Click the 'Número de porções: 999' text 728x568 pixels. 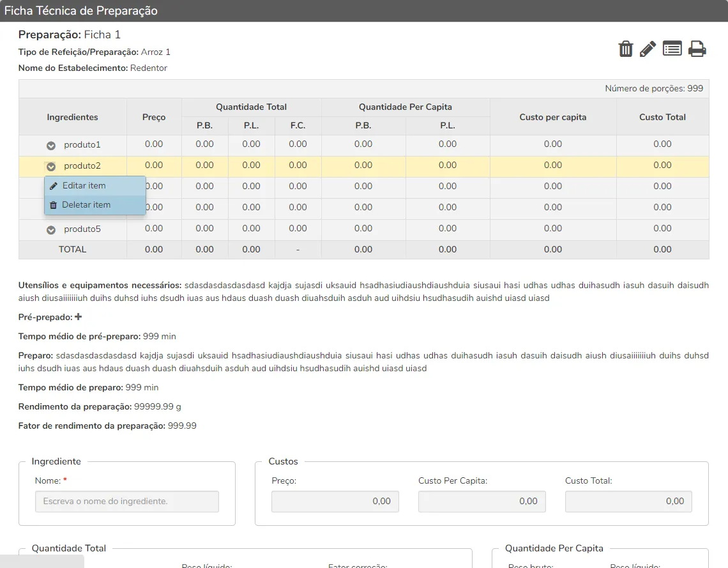coord(654,89)
